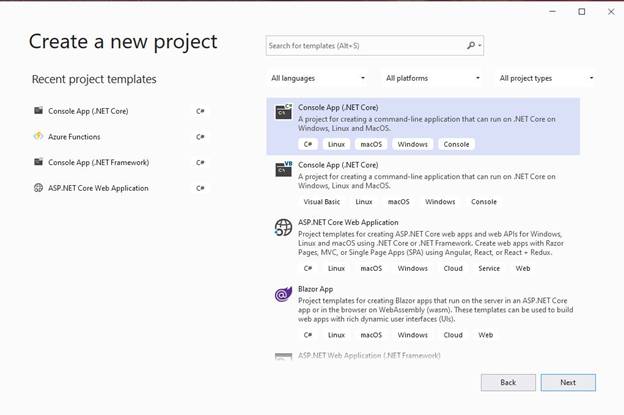624x415 pixels.
Task: Click ASP.NET Core Web Application recent globe icon
Action: pyautogui.click(x=38, y=188)
